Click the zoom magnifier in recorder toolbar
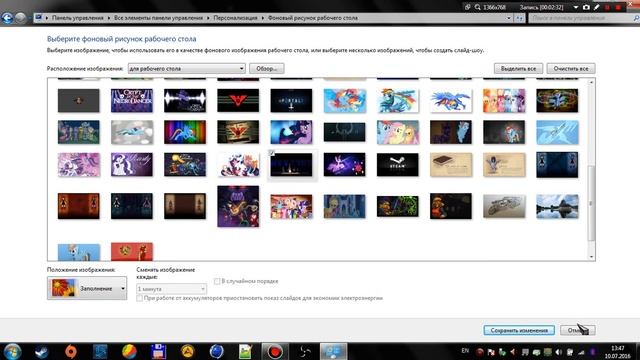 click(x=478, y=7)
